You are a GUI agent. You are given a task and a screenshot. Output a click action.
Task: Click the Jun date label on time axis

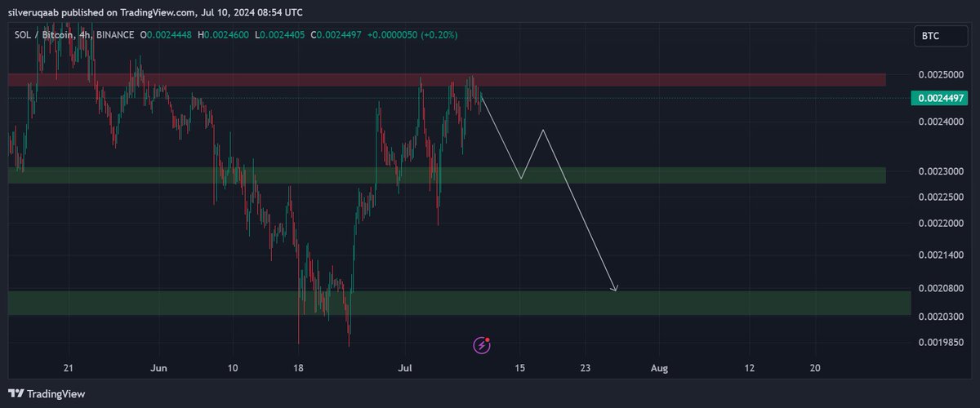click(x=159, y=368)
